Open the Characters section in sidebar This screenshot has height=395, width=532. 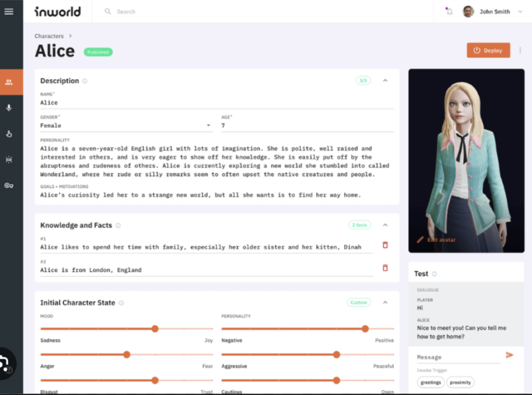coord(9,82)
